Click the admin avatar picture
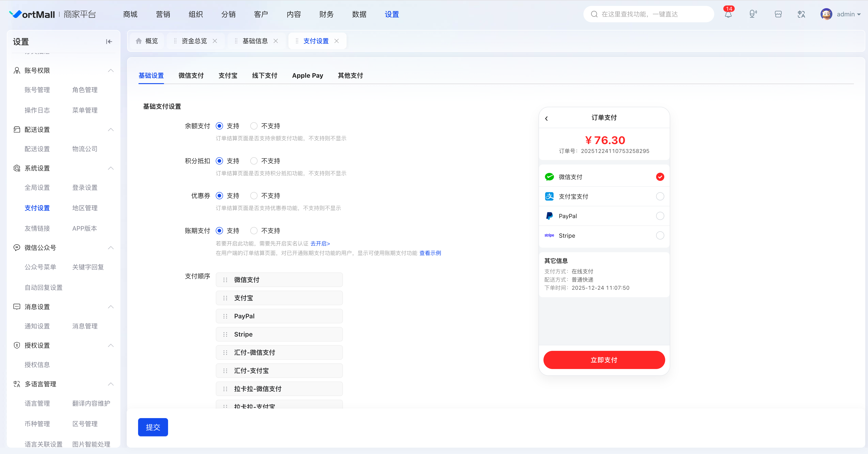The height and width of the screenshot is (454, 868). pyautogui.click(x=826, y=14)
